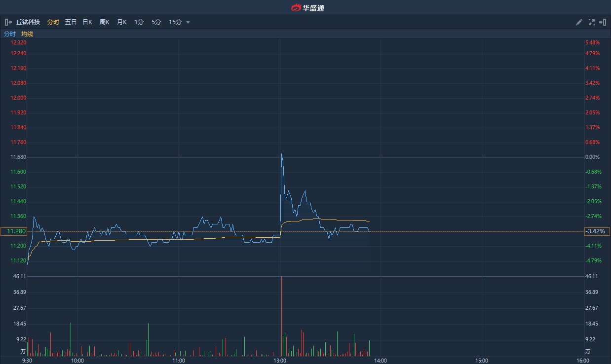Select the 周K weekly chart tab
This screenshot has height=364, width=611.
[104, 22]
